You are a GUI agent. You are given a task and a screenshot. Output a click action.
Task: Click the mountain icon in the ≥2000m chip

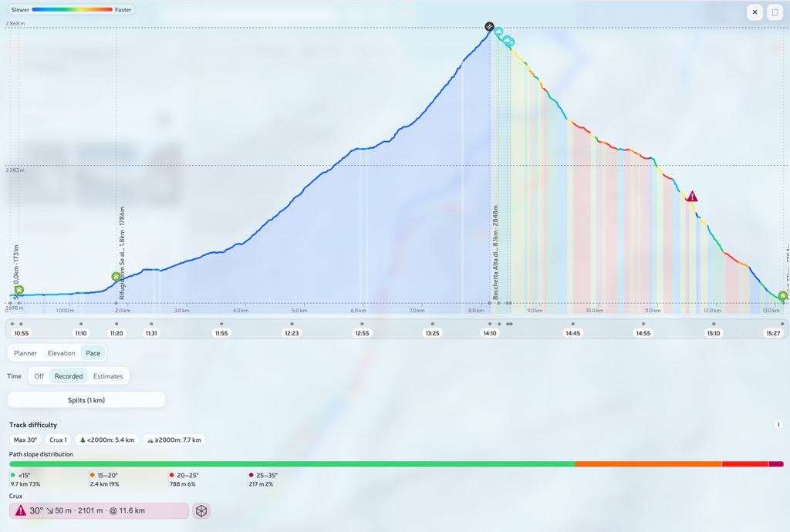pyautogui.click(x=150, y=440)
